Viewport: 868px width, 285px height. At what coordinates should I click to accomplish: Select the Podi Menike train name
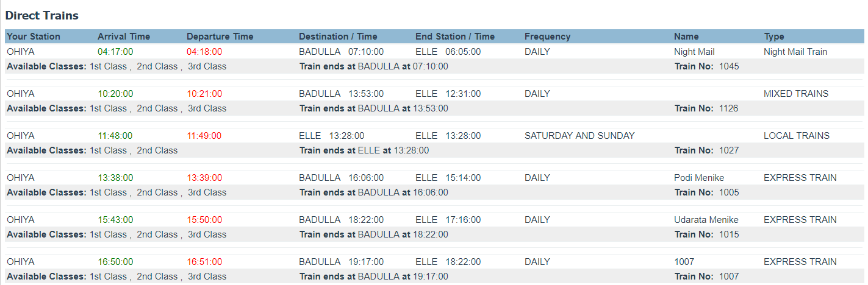tap(699, 178)
